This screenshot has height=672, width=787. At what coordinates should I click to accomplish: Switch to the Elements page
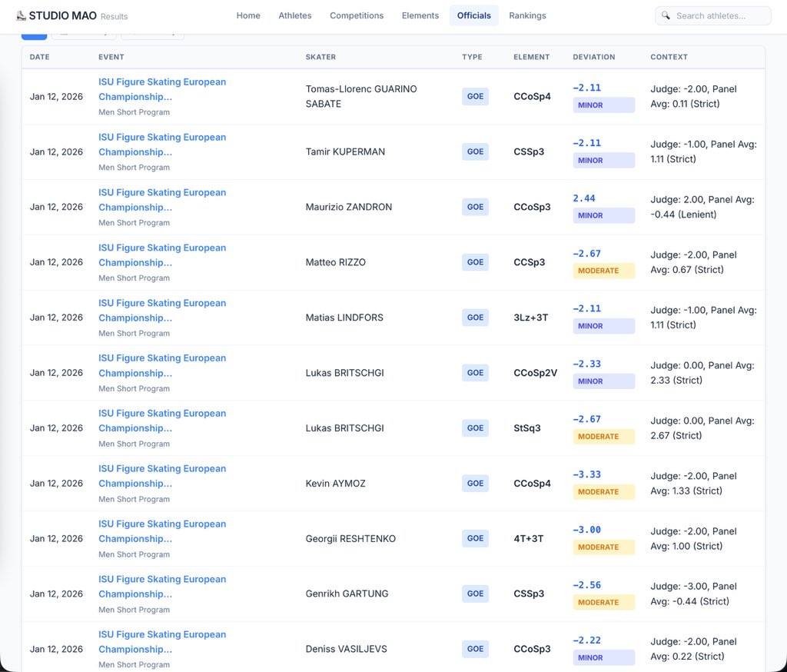tap(420, 15)
